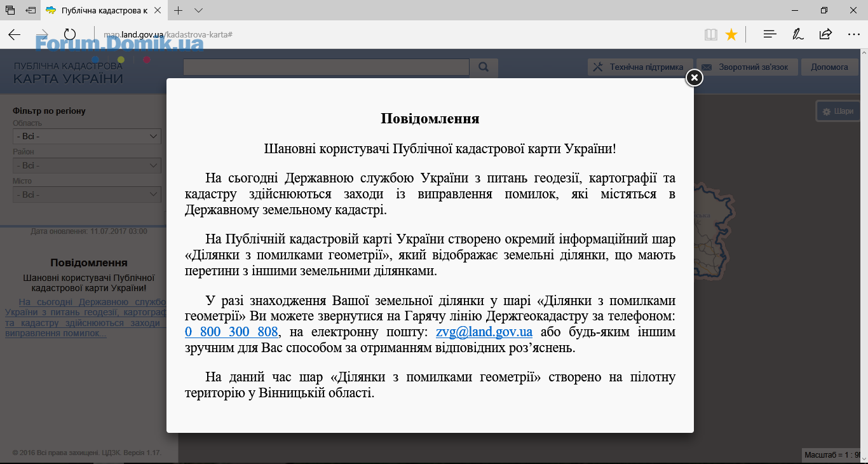
Task: Click the copyright version text
Action: point(87,453)
